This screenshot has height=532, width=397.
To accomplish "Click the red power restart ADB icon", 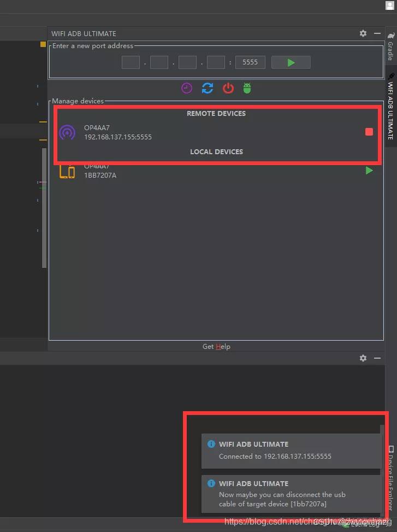I will 228,88.
